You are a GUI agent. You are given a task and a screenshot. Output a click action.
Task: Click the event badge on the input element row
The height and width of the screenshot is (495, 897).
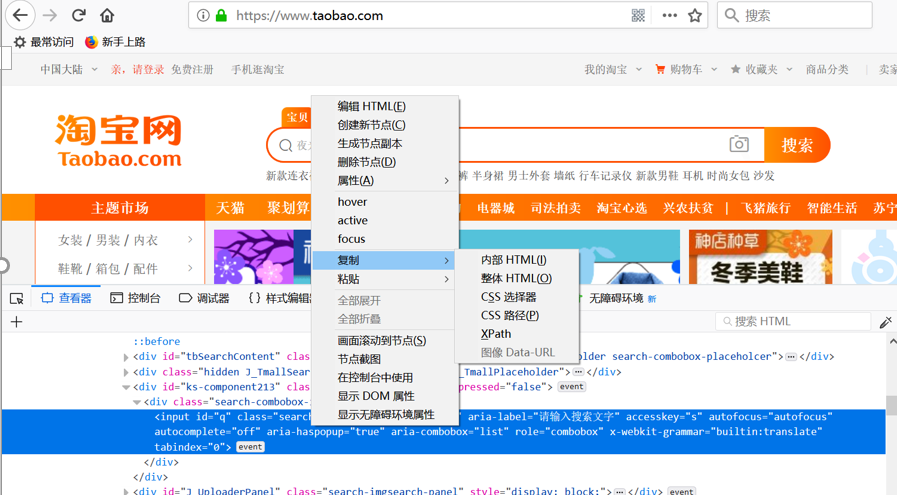[x=250, y=447]
